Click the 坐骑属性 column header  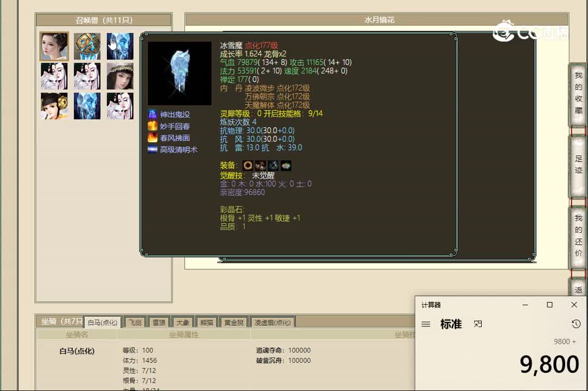tap(184, 335)
